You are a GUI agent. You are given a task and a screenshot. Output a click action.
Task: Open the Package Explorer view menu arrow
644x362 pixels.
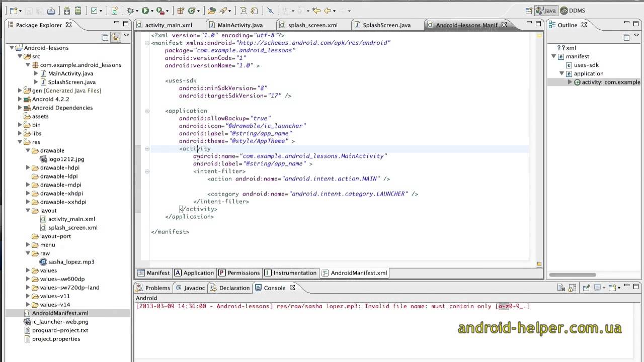tap(126, 36)
